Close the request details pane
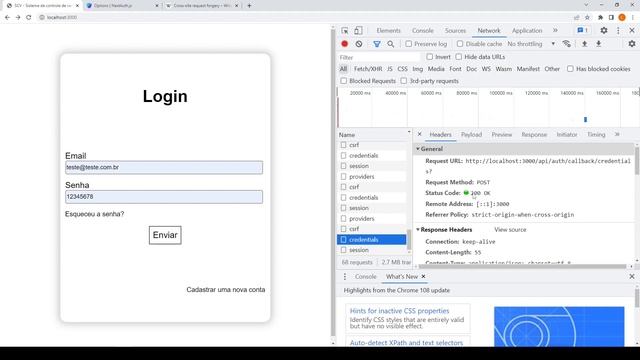Screen dimensions: 640x360 [x=420, y=134]
